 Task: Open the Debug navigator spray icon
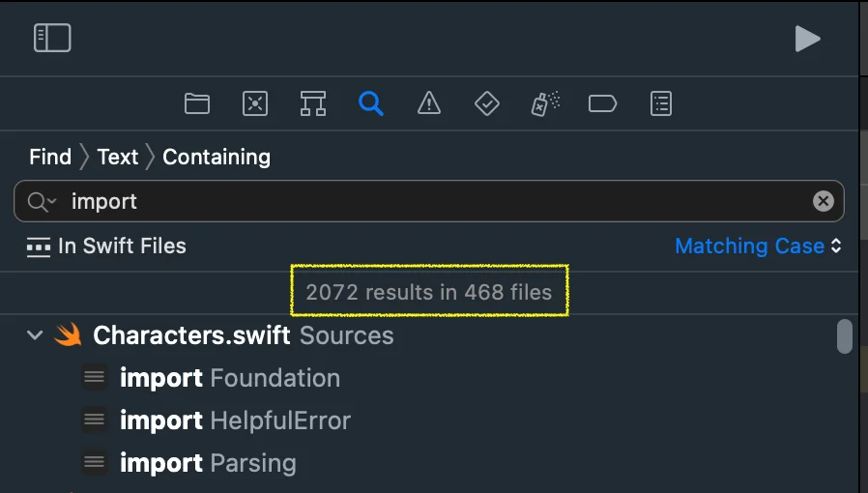[x=545, y=103]
